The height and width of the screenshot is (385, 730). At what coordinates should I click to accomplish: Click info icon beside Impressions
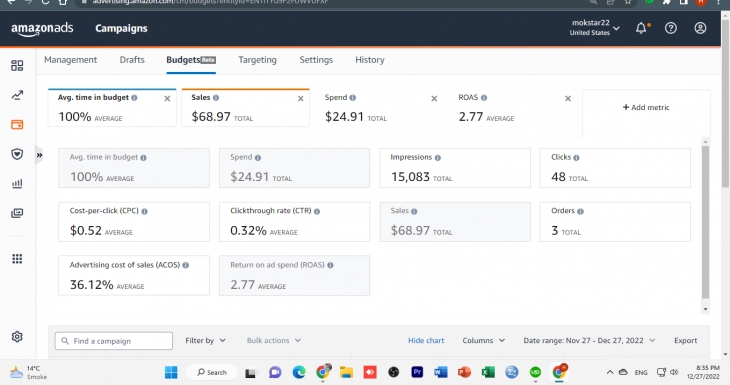pyautogui.click(x=438, y=158)
